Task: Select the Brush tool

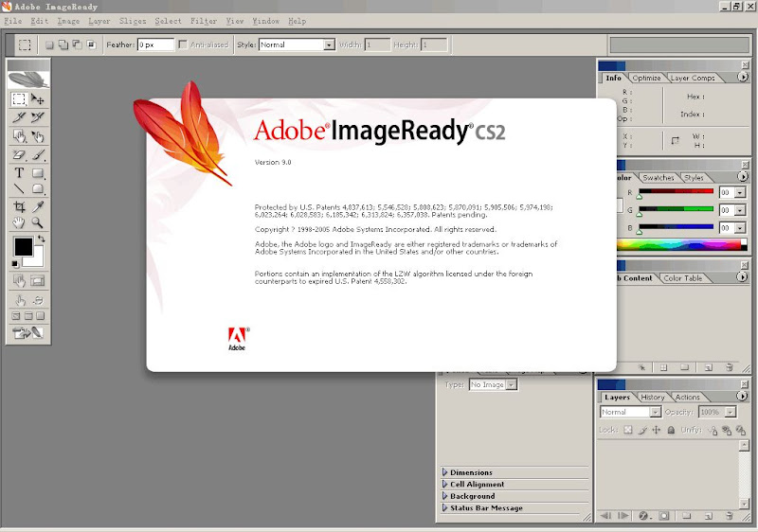Action: [x=38, y=154]
